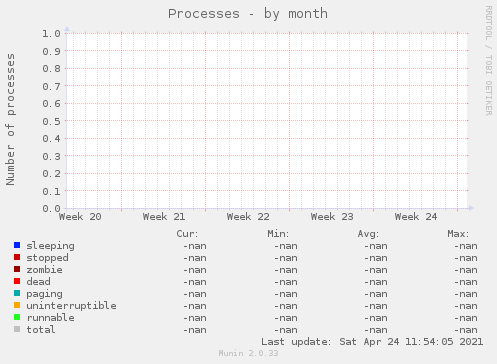The image size is (497, 364).
Task: Click the dead row Cur '-nan' value
Action: pyautogui.click(x=195, y=282)
